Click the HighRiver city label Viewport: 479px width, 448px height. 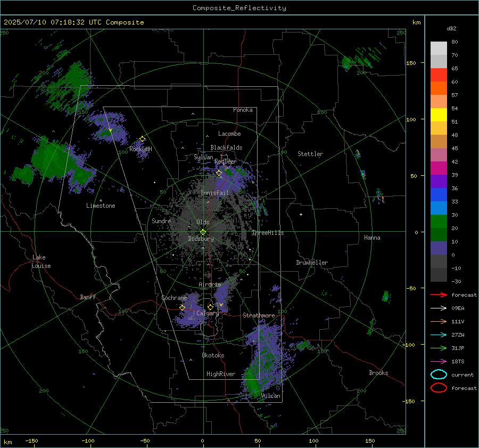[221, 374]
